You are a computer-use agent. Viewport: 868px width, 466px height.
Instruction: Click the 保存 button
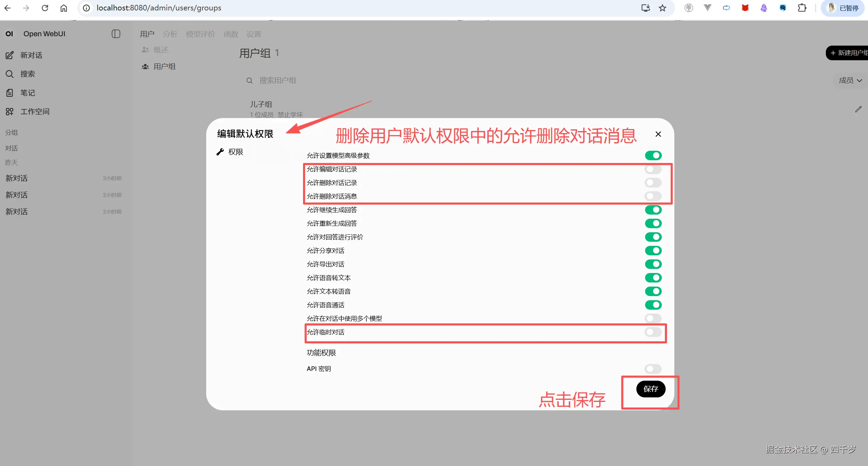point(651,389)
